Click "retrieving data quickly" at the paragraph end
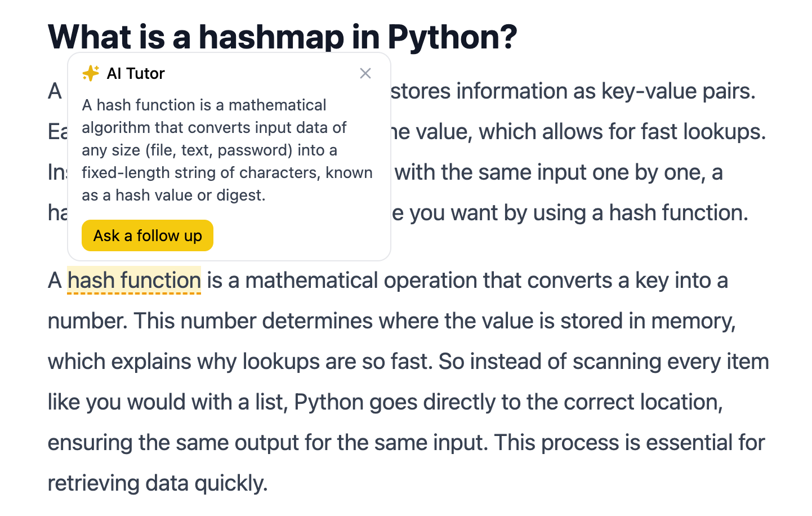Viewport: 812px width, 516px height. 158,483
